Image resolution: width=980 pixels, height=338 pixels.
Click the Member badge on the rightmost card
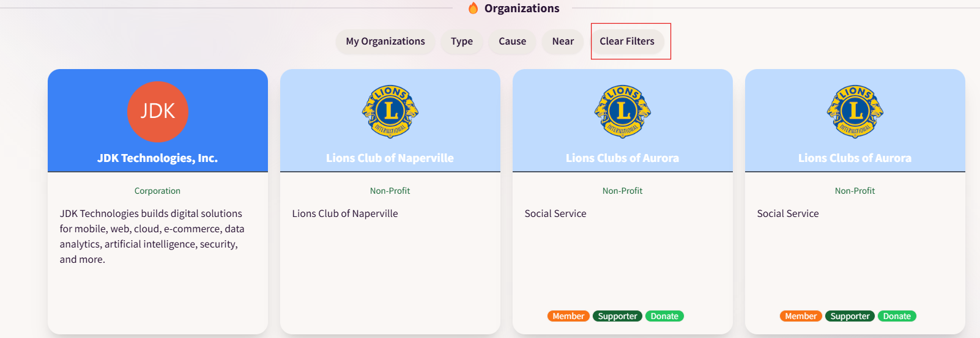point(800,316)
